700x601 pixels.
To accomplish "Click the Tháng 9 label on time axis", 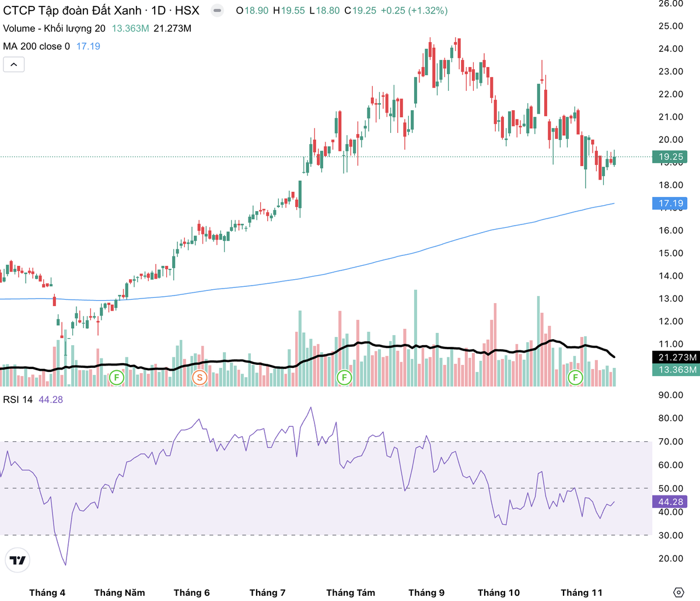I will pos(426,592).
